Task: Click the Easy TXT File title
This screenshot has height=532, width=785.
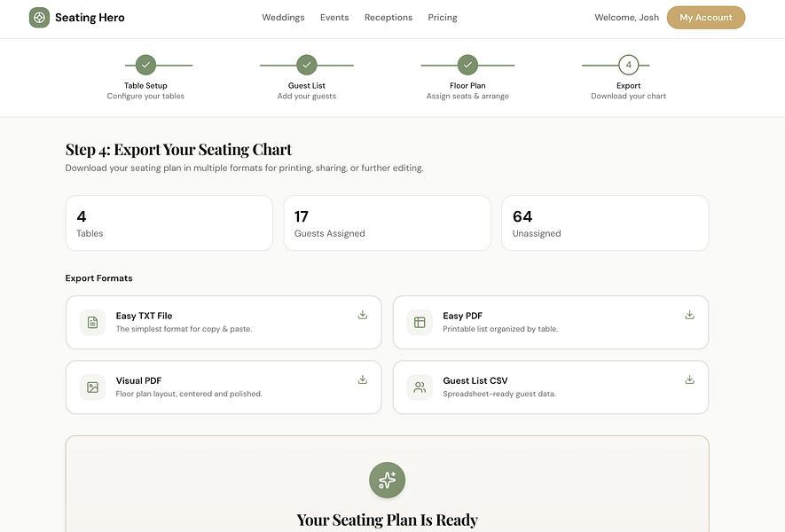Action: (x=145, y=316)
